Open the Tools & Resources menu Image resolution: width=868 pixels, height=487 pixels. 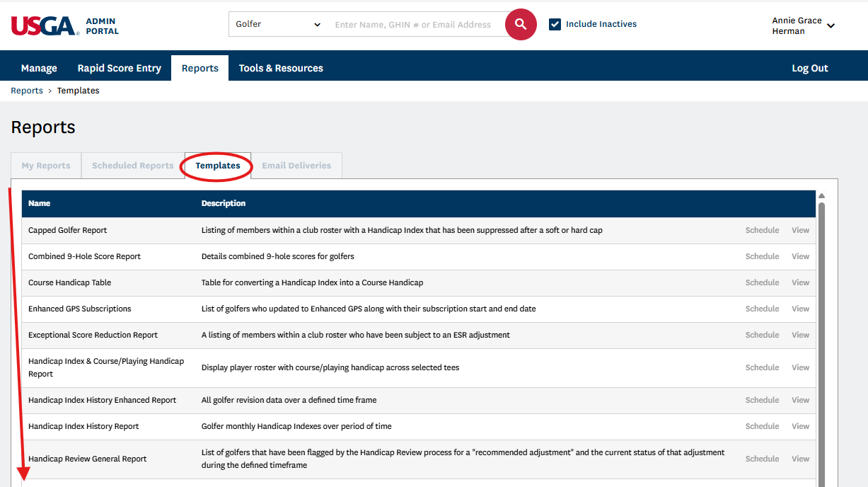point(281,68)
